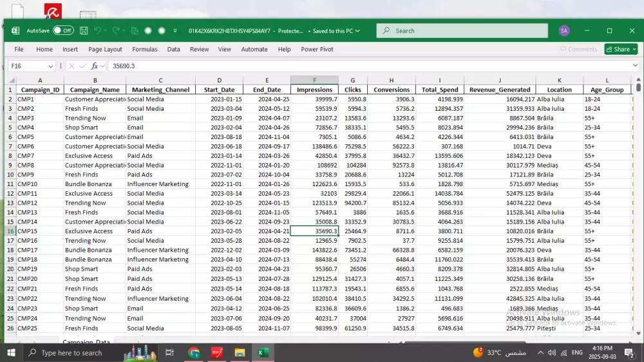The height and width of the screenshot is (362, 644).
Task: Expand the Name Box dropdown arrow
Action: point(51,66)
